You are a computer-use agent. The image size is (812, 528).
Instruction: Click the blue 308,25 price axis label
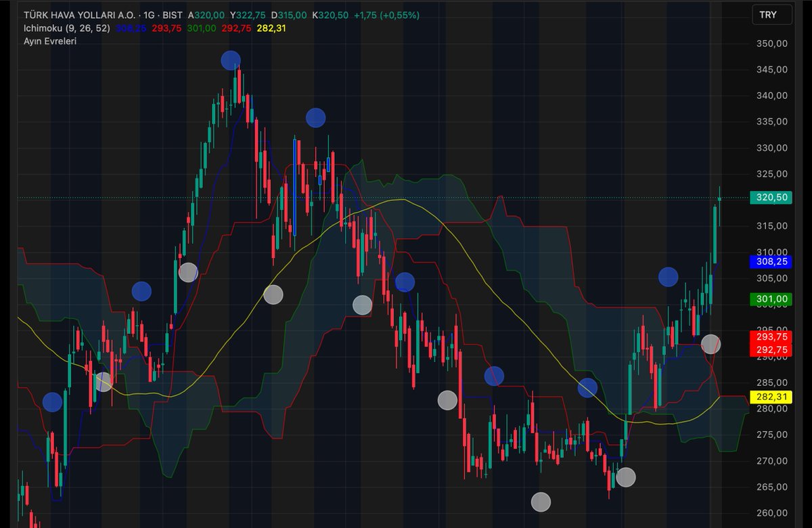coord(772,261)
